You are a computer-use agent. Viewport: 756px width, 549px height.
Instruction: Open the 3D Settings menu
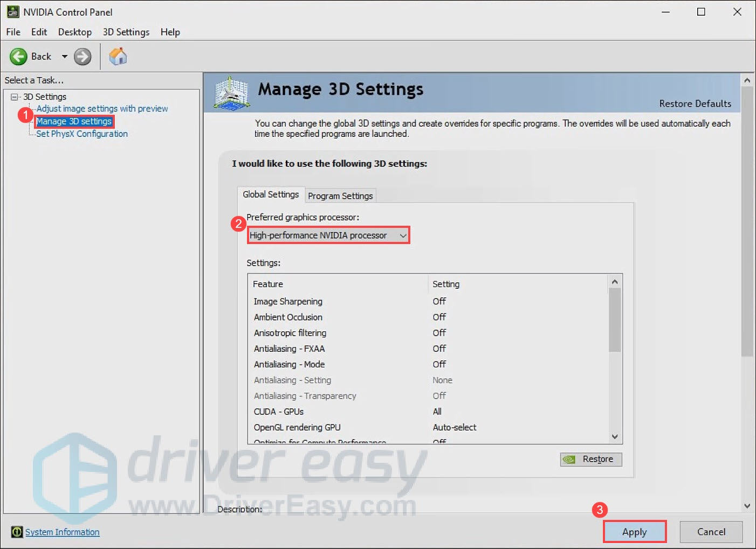tap(126, 32)
